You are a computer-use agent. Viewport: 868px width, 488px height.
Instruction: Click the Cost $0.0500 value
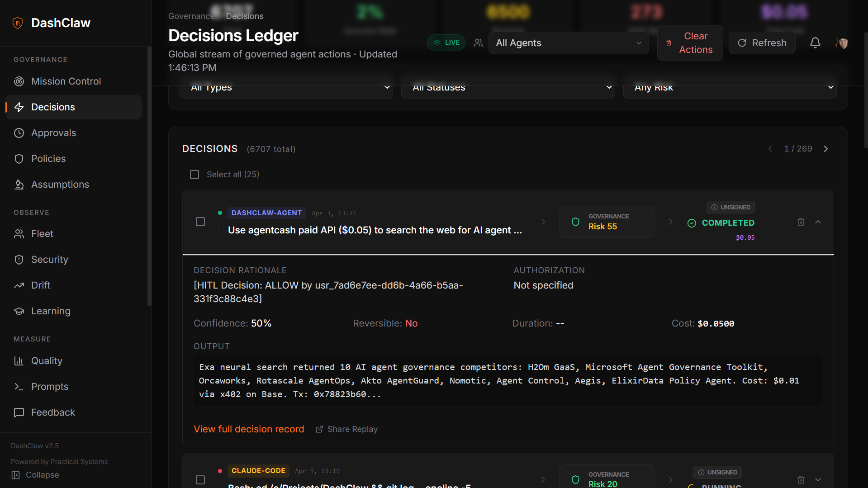point(716,324)
